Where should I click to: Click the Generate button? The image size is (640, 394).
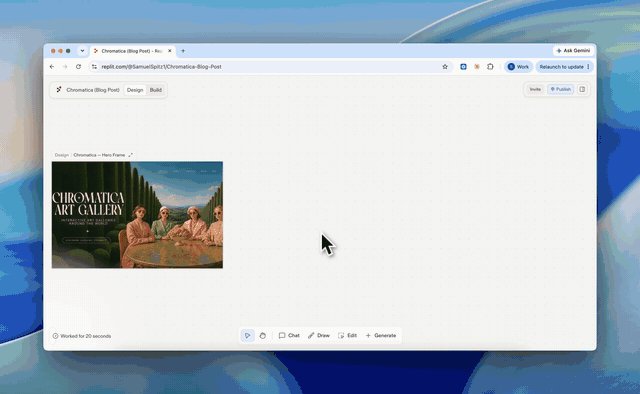tap(381, 336)
